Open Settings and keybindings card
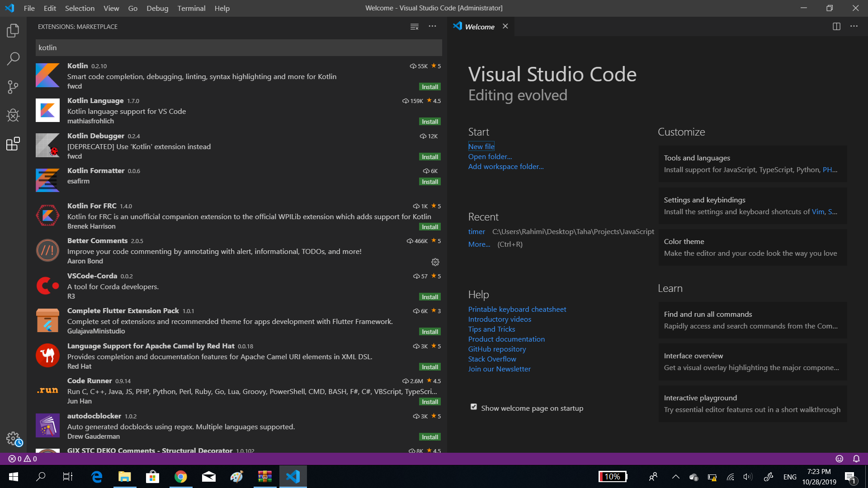 (x=753, y=206)
